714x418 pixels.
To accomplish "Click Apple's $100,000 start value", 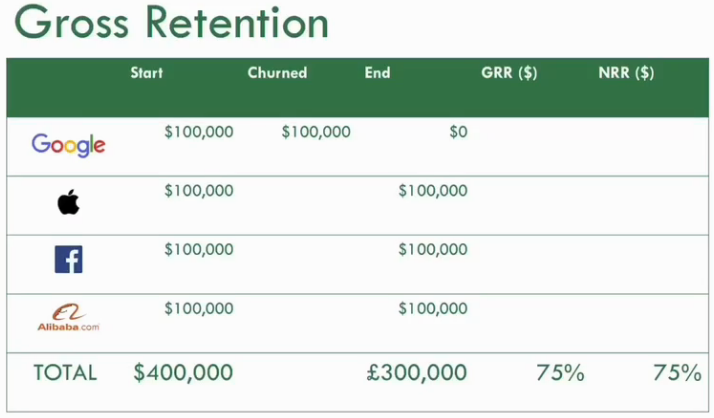I will [199, 190].
